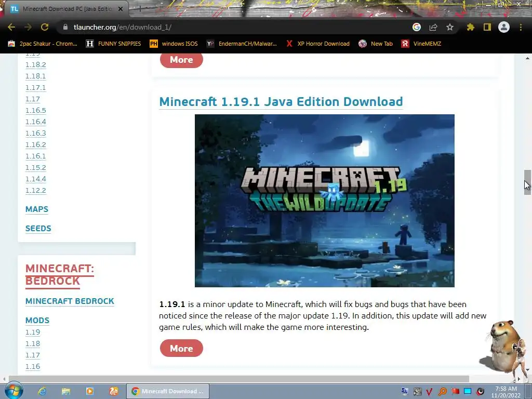Image resolution: width=532 pixels, height=399 pixels.
Task: Open the VineMEMZ bookmark
Action: click(421, 44)
